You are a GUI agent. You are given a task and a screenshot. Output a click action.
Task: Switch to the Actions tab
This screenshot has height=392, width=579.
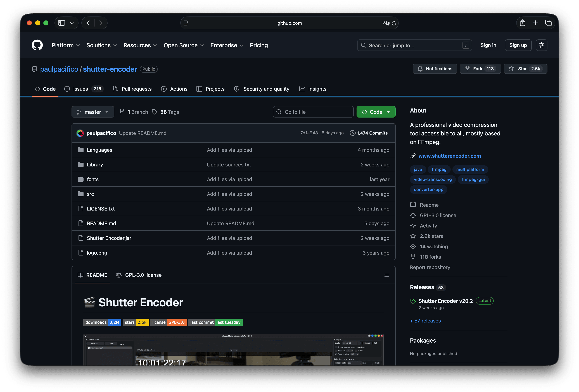(x=174, y=89)
